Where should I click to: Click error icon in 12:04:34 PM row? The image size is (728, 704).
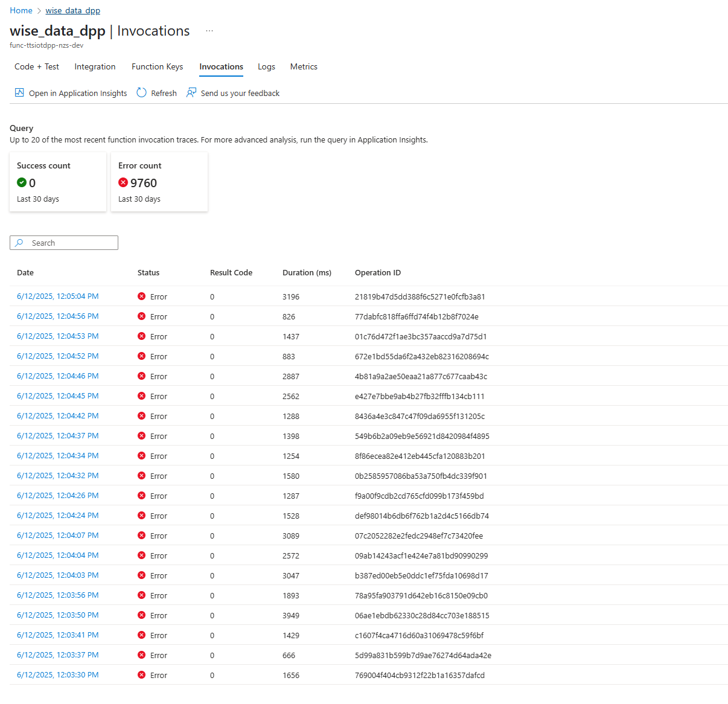[x=141, y=456]
